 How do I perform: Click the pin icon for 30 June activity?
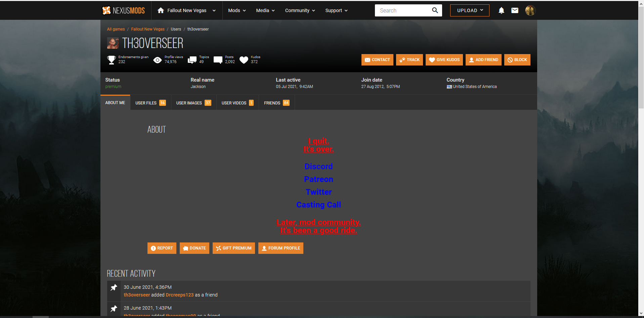(x=114, y=287)
